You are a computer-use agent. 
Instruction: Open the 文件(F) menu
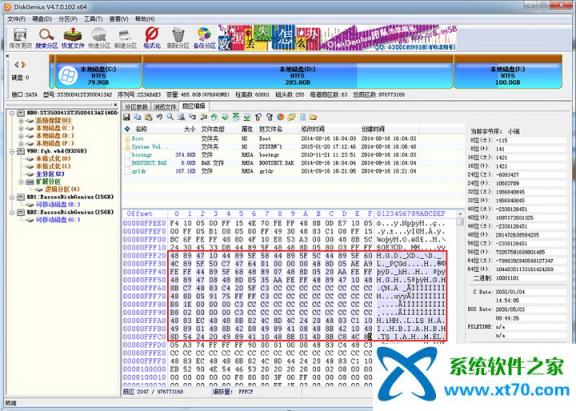pyautogui.click(x=17, y=19)
